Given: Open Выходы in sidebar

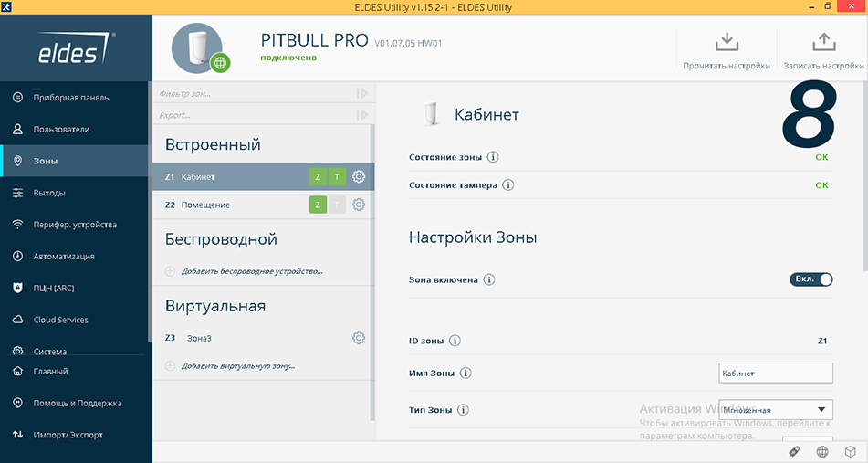Looking at the screenshot, I should (x=75, y=193).
